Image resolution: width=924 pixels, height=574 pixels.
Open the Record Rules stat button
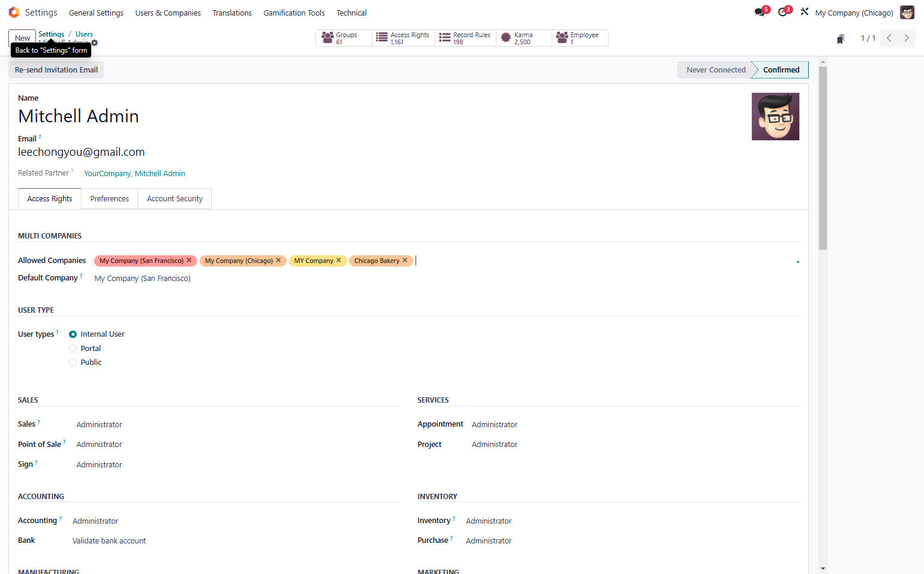click(466, 38)
